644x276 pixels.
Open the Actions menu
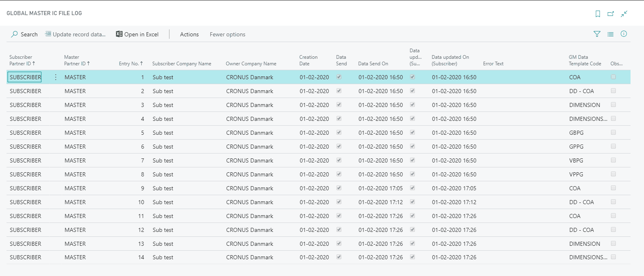click(x=189, y=34)
